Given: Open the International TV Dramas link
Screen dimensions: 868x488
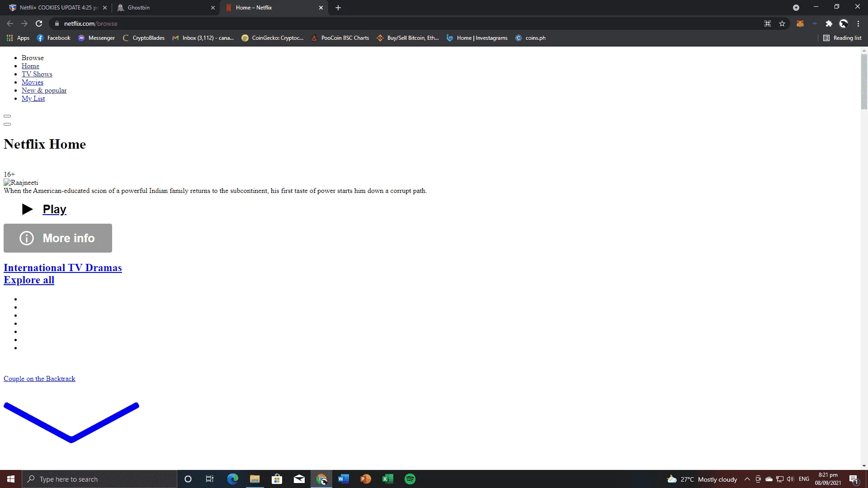Looking at the screenshot, I should 63,267.
